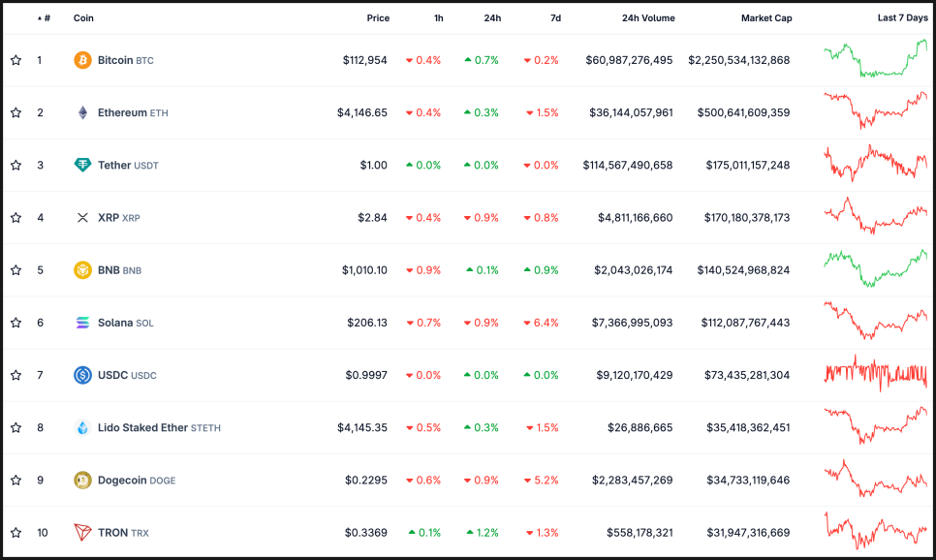
Task: Sort by the Coin column header
Action: point(83,17)
